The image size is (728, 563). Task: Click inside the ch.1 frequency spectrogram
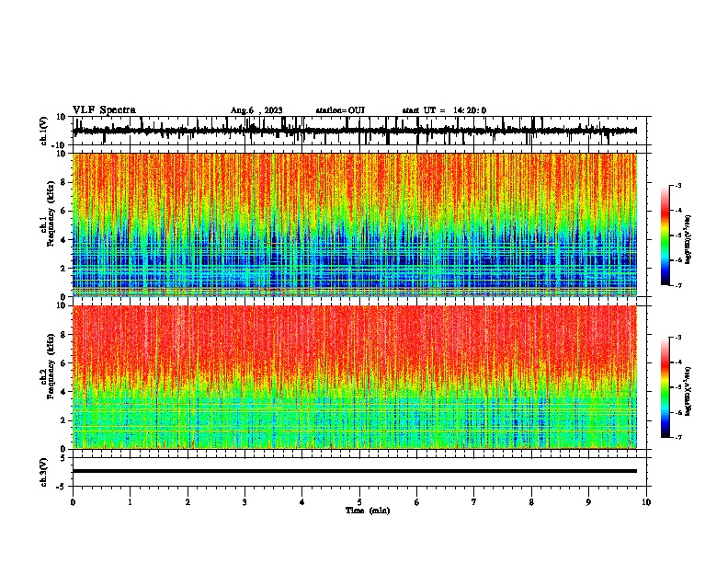tap(355, 224)
